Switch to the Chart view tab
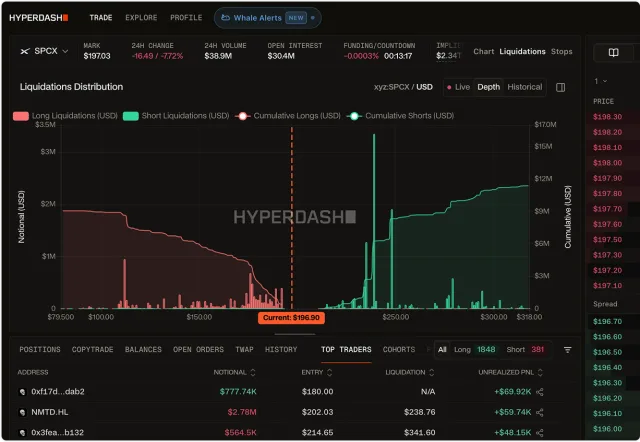 tap(484, 51)
